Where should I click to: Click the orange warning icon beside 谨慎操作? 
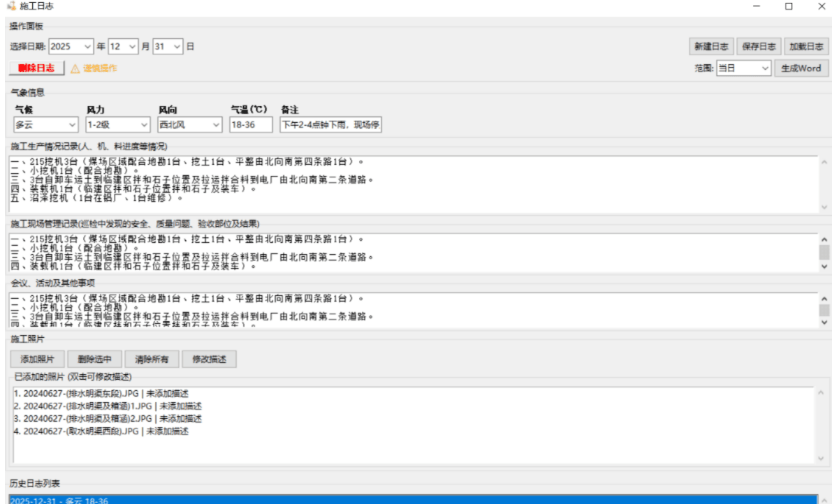75,68
